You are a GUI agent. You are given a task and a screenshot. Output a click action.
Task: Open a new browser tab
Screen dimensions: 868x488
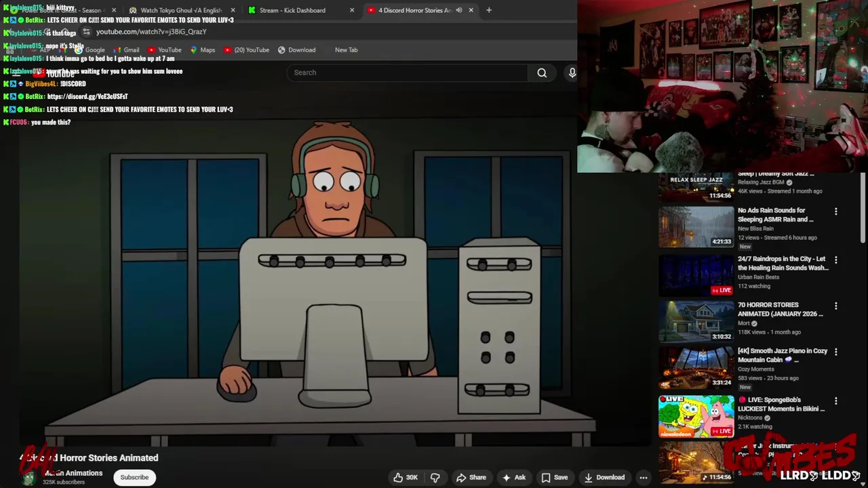point(489,10)
